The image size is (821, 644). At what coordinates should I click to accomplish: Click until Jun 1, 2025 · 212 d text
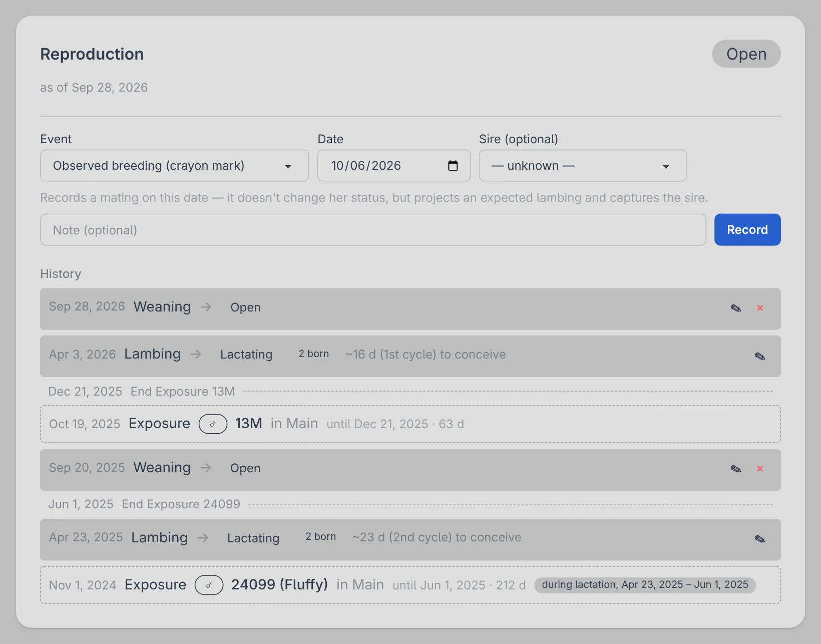pos(459,585)
